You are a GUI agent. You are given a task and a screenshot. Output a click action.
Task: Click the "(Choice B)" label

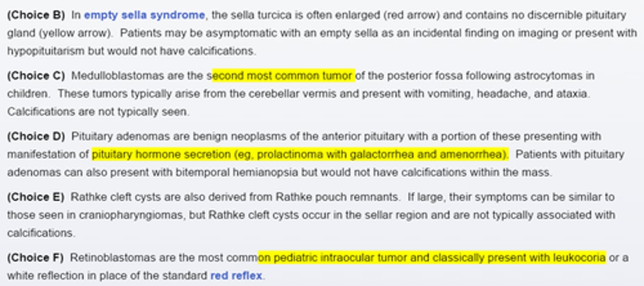36,15
